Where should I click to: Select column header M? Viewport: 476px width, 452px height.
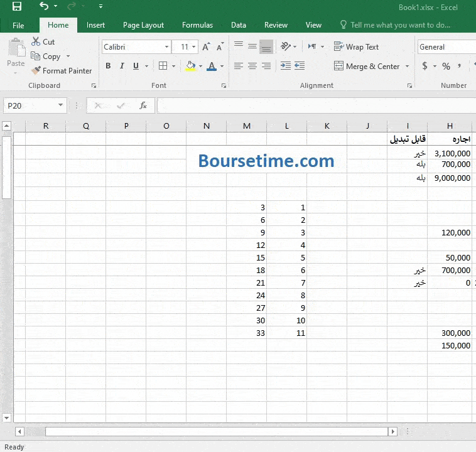(x=247, y=126)
